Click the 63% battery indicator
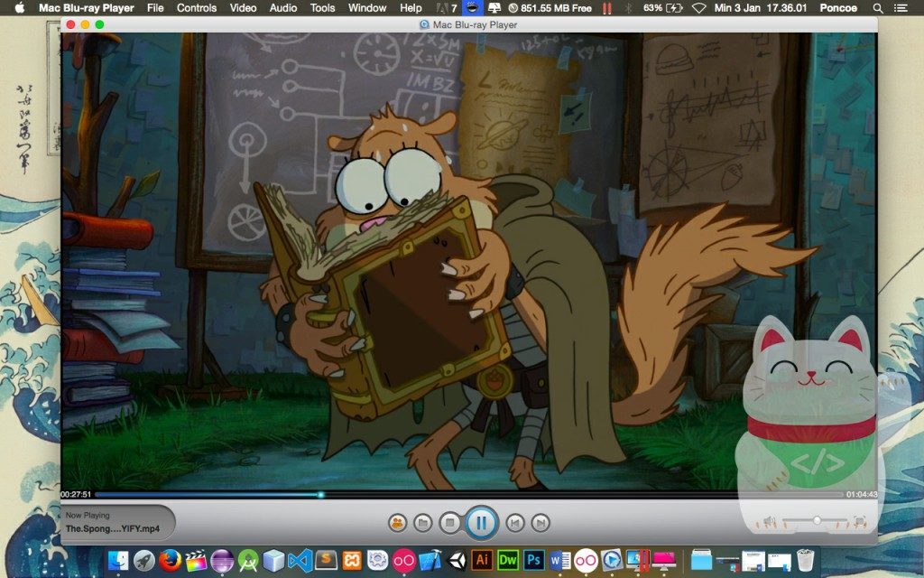 662,8
